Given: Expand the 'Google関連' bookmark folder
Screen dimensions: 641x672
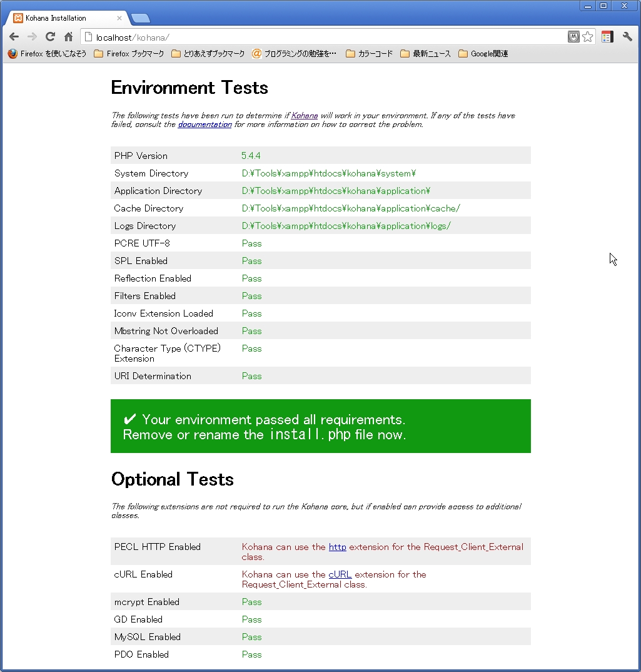Looking at the screenshot, I should (x=483, y=54).
